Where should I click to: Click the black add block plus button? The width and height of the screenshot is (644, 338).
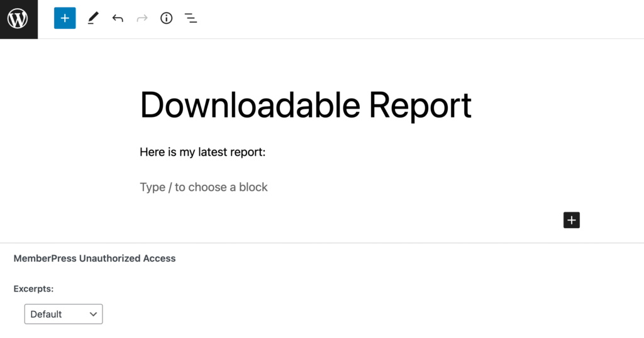click(x=571, y=221)
